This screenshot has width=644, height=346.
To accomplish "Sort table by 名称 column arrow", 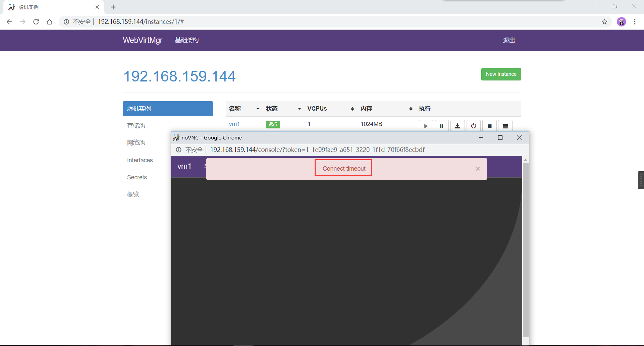I will click(258, 109).
